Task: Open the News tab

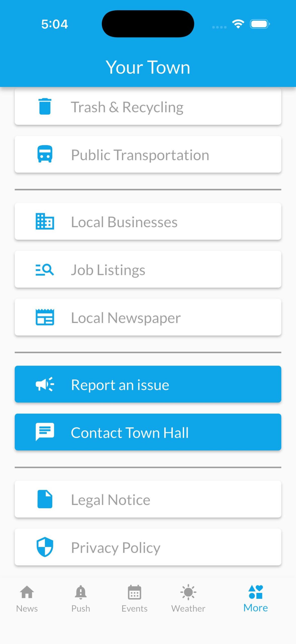Action: [x=27, y=598]
